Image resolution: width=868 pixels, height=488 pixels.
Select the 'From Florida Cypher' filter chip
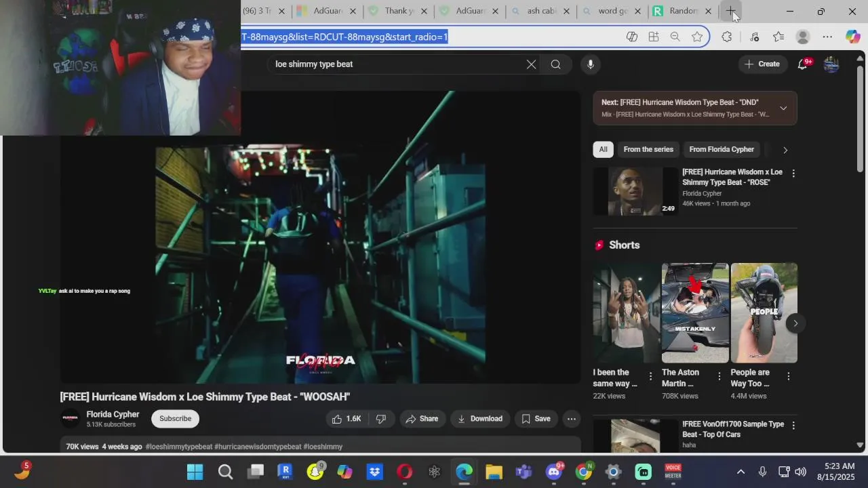[x=722, y=150]
